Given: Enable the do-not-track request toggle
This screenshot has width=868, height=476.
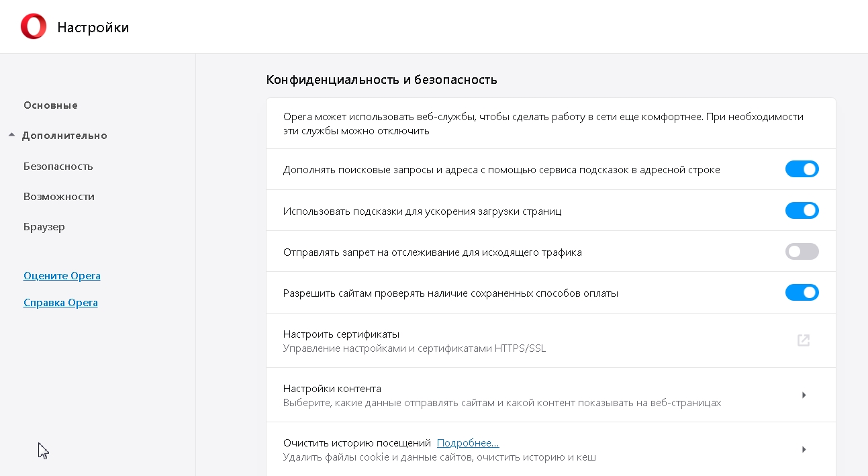Looking at the screenshot, I should point(802,252).
